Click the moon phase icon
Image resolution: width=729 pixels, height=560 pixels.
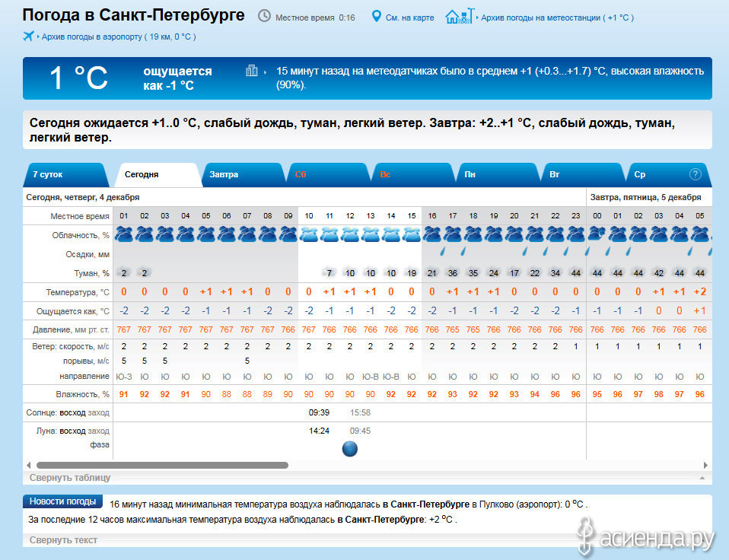pos(350,449)
